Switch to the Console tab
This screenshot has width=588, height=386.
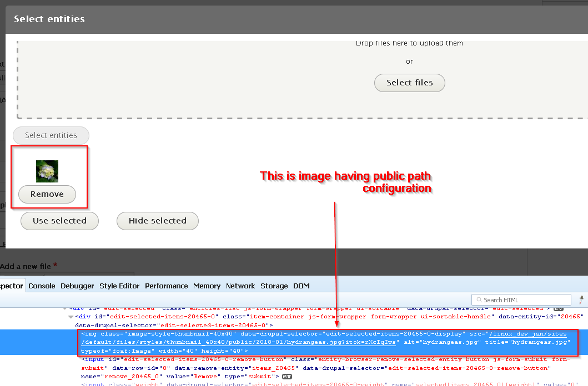(x=42, y=286)
